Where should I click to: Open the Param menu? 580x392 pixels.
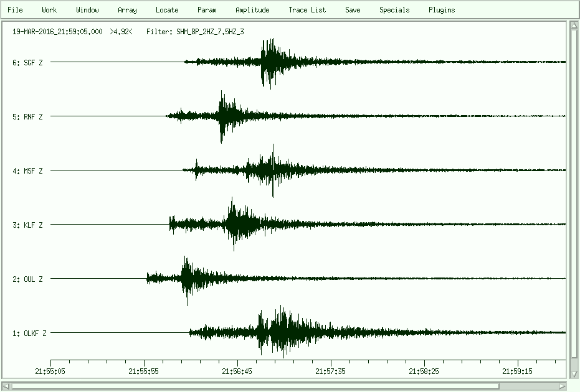click(207, 10)
